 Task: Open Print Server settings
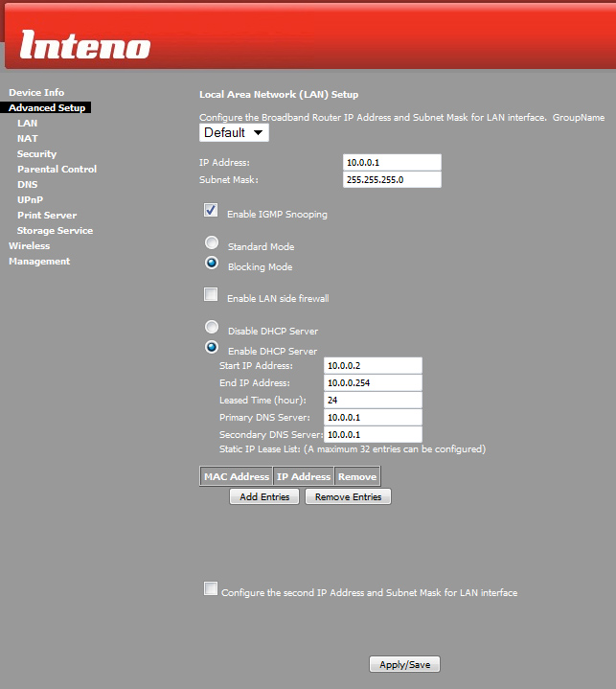(47, 216)
